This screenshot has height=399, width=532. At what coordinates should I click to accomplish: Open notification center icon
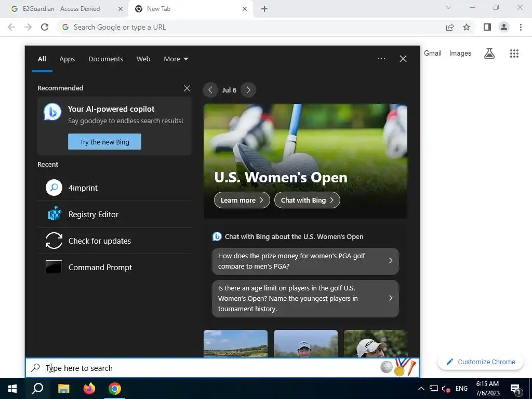pyautogui.click(x=515, y=389)
